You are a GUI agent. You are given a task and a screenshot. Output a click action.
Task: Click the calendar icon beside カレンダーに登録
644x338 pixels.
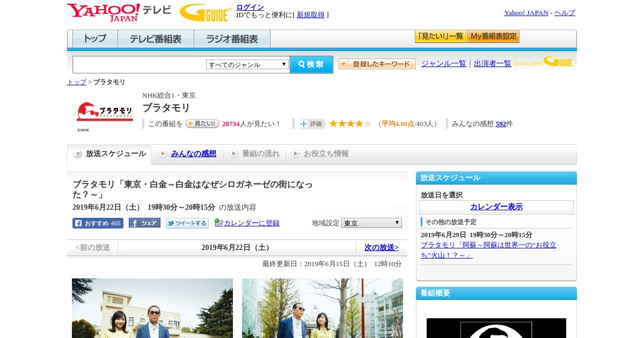219,223
